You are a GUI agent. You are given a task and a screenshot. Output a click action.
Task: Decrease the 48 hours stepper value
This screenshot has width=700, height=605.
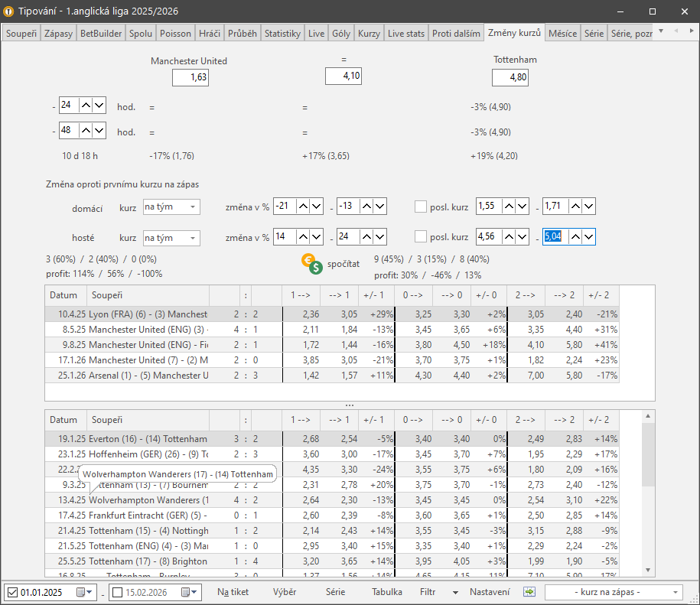[99, 131]
